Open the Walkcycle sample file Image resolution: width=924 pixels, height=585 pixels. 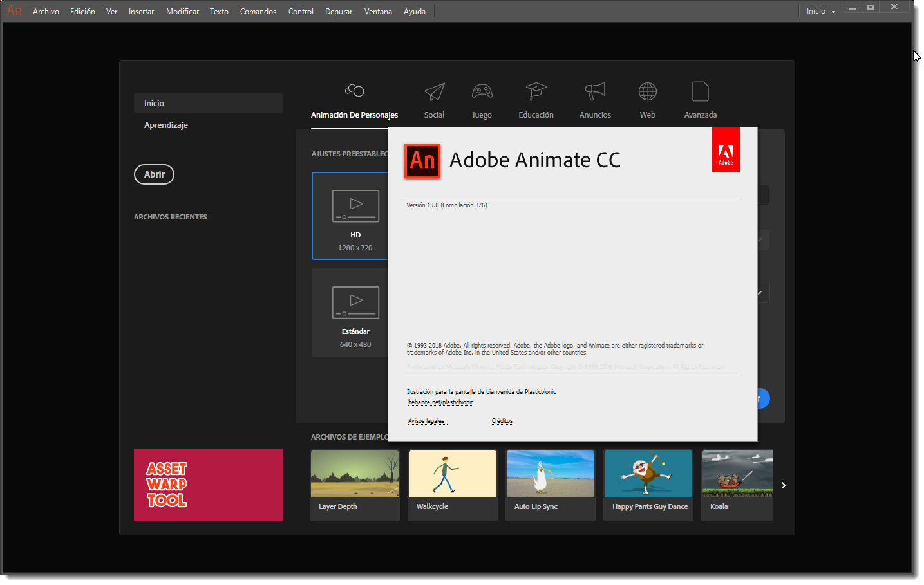453,485
